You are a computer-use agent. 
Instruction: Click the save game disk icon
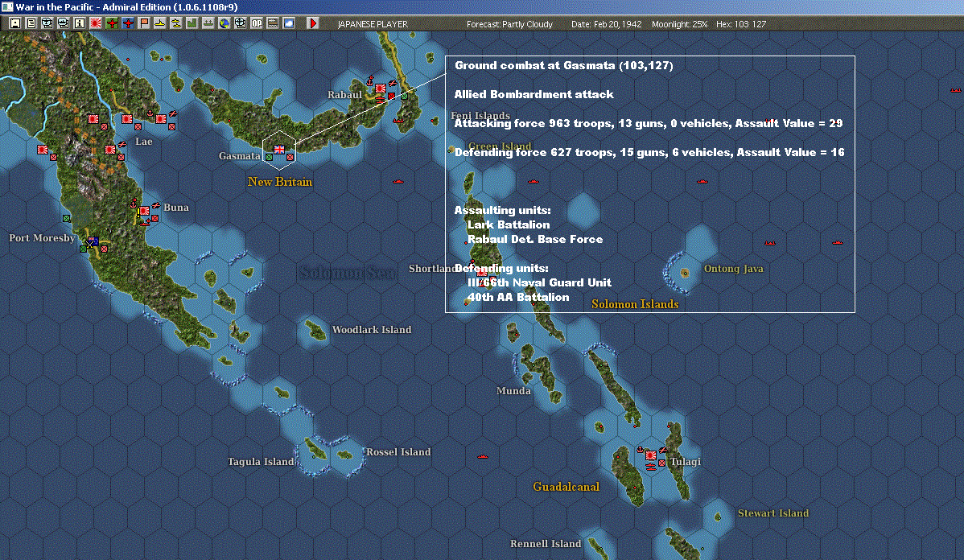(15, 23)
